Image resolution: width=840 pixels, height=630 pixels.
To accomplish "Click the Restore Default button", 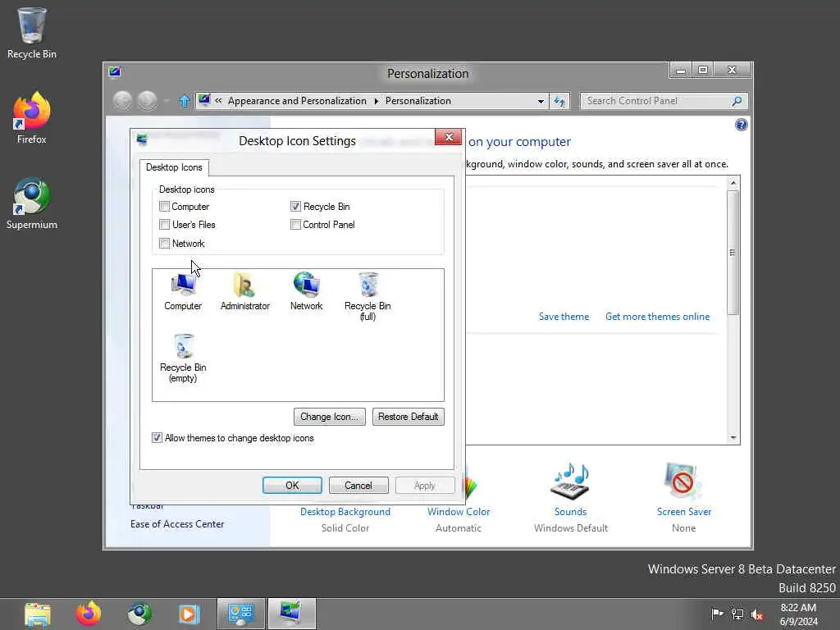I will [x=409, y=417].
